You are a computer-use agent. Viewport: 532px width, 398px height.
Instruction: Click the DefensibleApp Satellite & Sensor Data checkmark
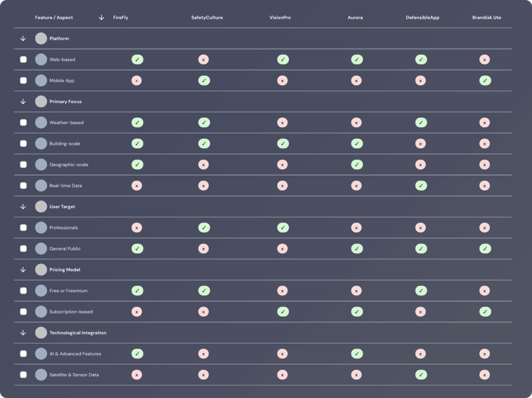tap(421, 375)
